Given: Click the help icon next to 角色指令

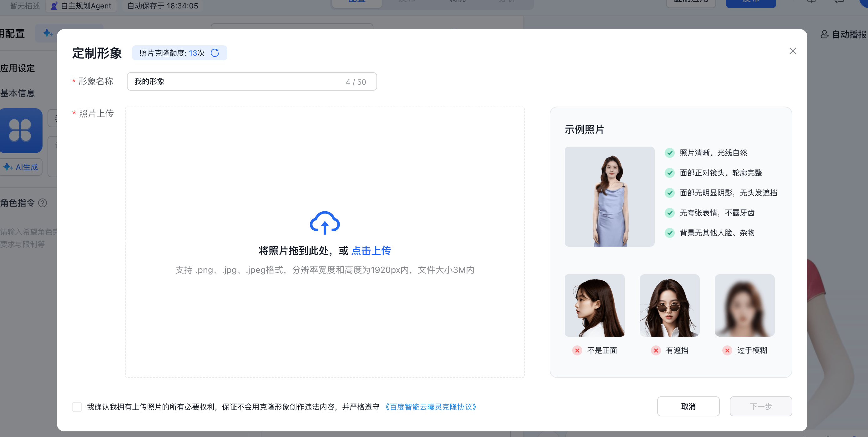Looking at the screenshot, I should [x=43, y=203].
